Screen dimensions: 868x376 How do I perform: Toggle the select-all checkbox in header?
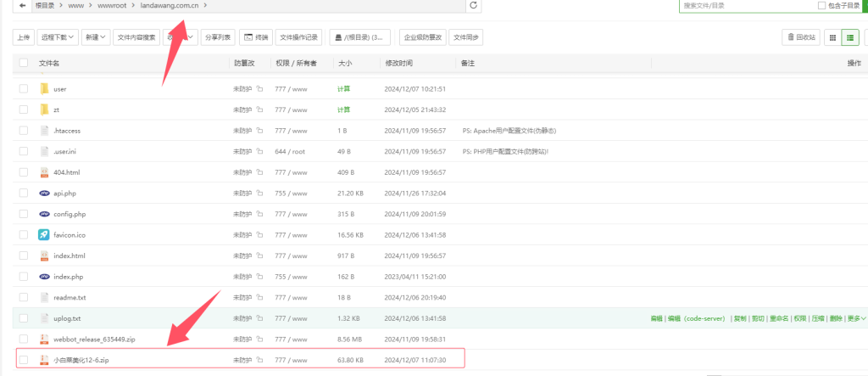[x=23, y=63]
